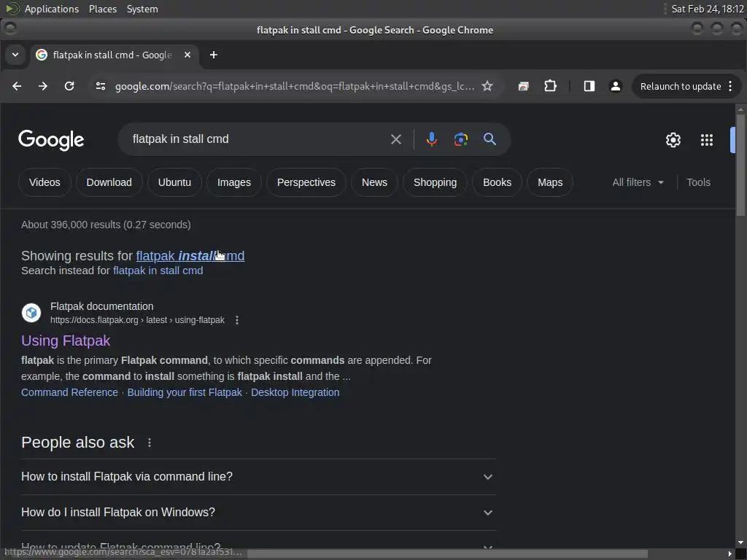The width and height of the screenshot is (747, 560).
Task: Open All filters dropdown
Action: point(638,182)
